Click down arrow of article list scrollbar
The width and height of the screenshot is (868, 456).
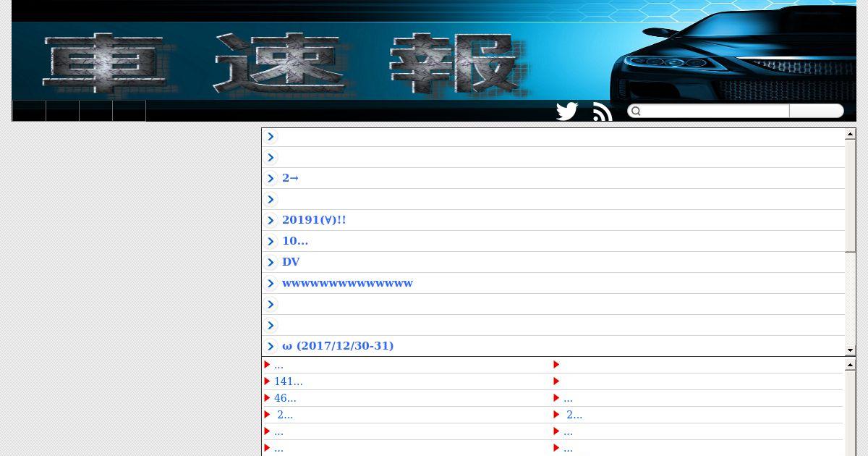click(x=850, y=350)
